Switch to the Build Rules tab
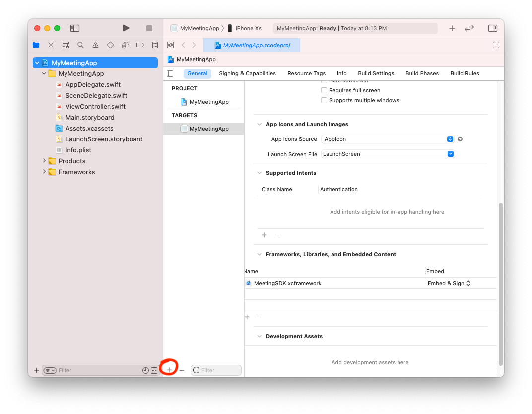532x414 pixels. tap(465, 73)
